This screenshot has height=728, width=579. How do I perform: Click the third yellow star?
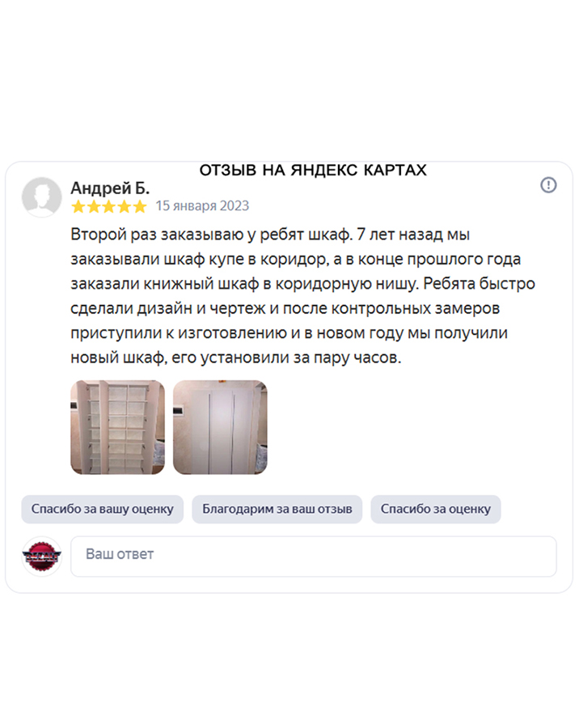tap(109, 206)
